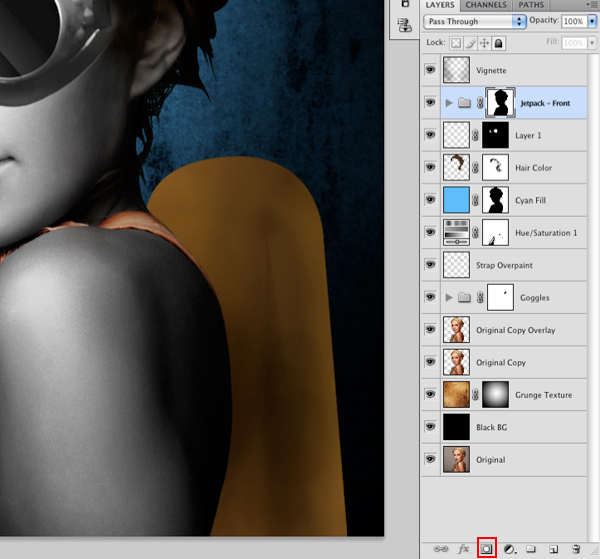
Task: Expand the Goggles group
Action: point(449,297)
